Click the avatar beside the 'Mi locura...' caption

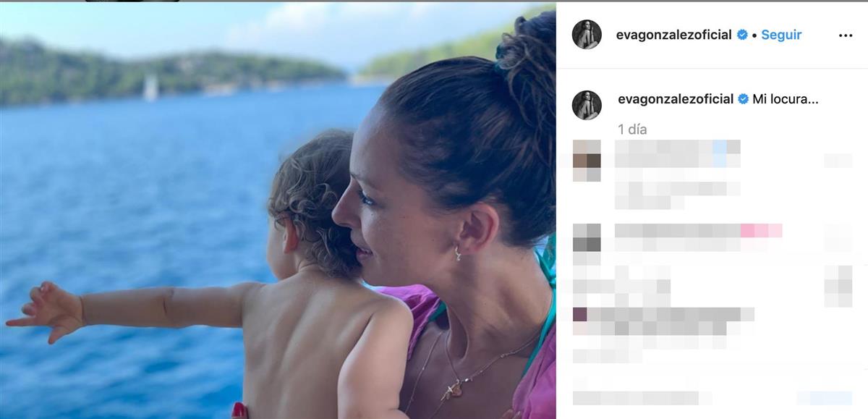point(587,105)
